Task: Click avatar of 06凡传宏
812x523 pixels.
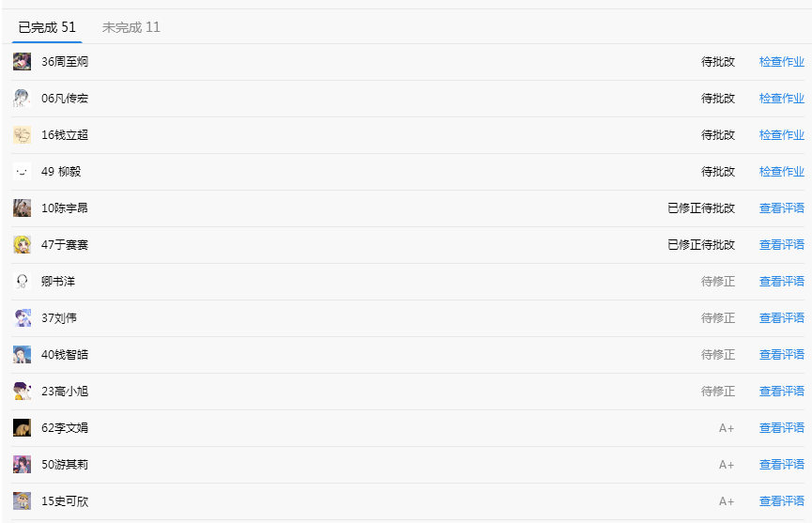Action: point(22,99)
